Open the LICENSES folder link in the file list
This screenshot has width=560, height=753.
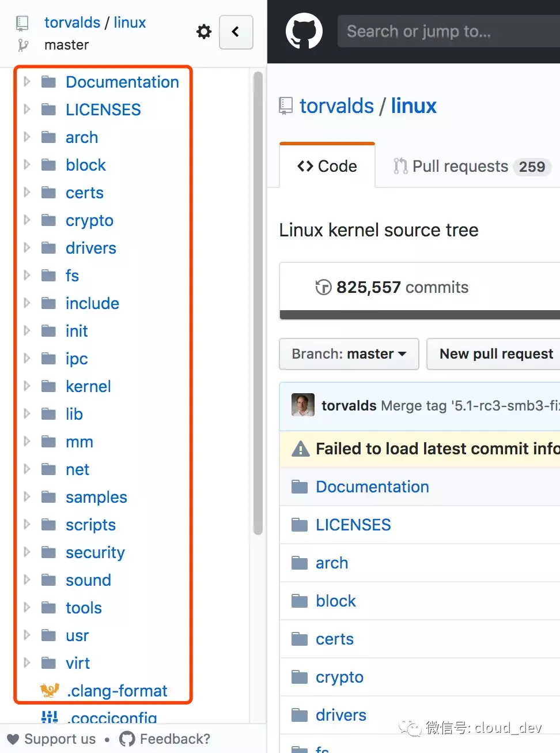tap(353, 525)
